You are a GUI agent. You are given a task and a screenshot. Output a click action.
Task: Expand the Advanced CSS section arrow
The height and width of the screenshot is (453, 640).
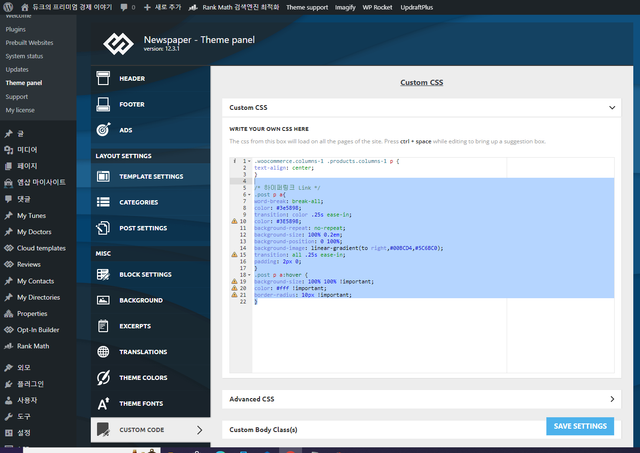(612, 399)
